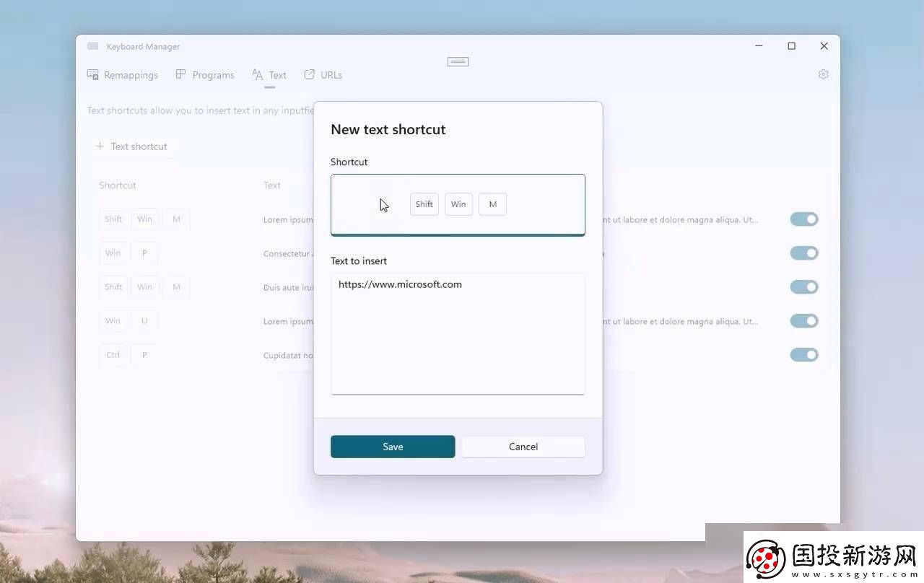Click the Shift key chip in Shortcut box
Screen dimensions: 924x583
click(424, 204)
